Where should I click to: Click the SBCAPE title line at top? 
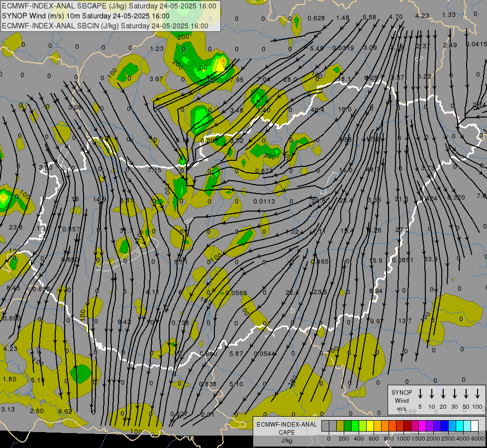(109, 6)
